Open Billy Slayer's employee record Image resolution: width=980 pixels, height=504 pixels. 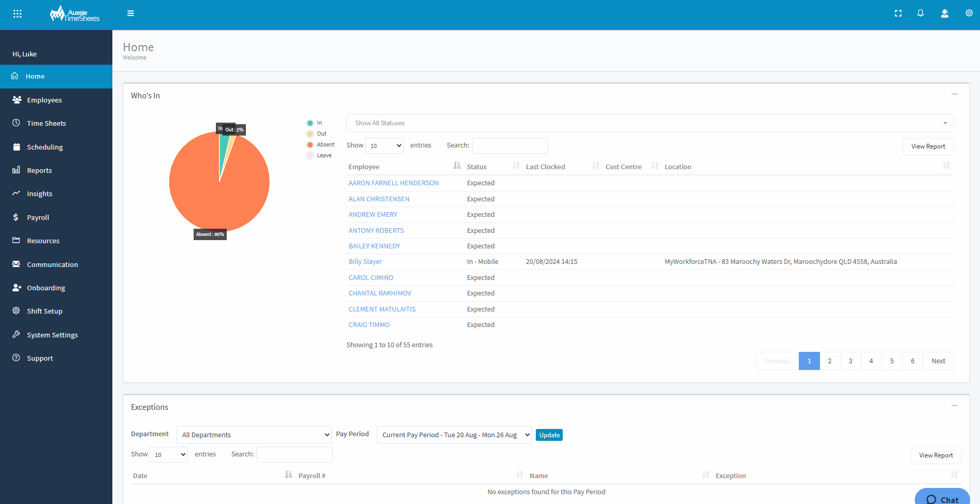(x=365, y=261)
